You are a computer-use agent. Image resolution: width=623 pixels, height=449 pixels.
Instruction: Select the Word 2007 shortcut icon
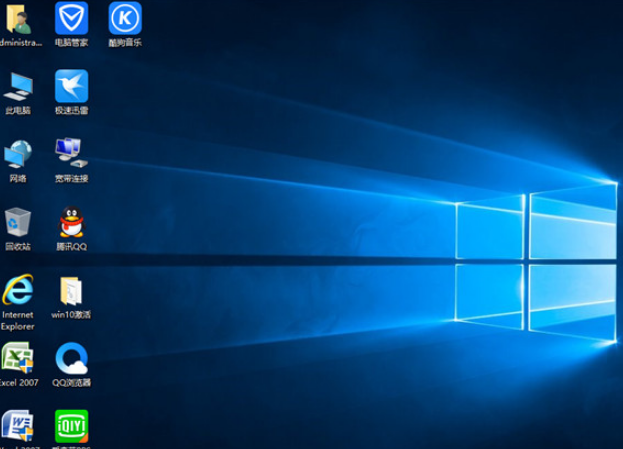tap(18, 426)
